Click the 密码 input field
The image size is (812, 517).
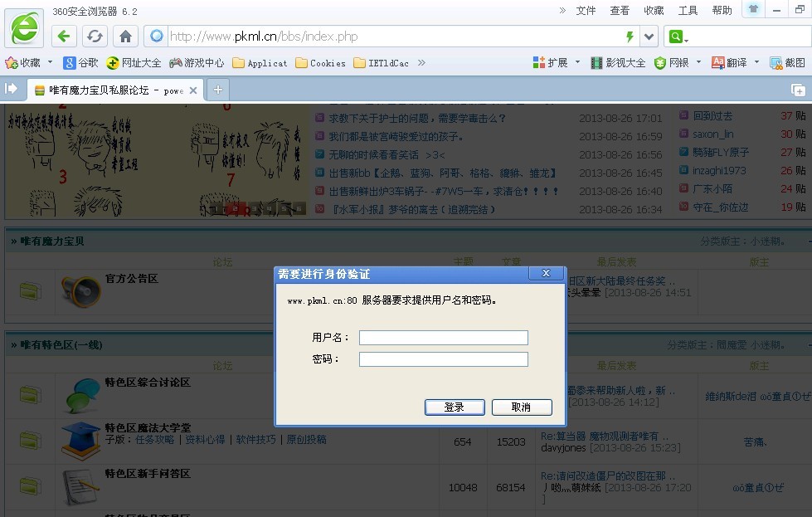[x=443, y=359]
